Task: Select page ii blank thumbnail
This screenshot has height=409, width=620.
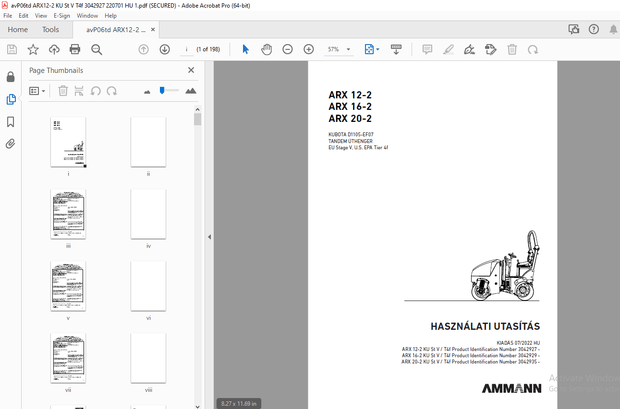Action: click(148, 142)
